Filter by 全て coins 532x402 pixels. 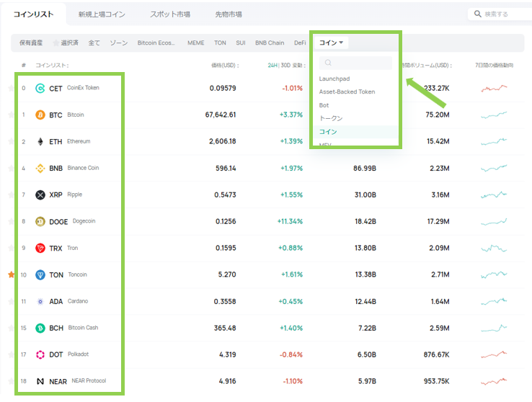[x=94, y=43]
